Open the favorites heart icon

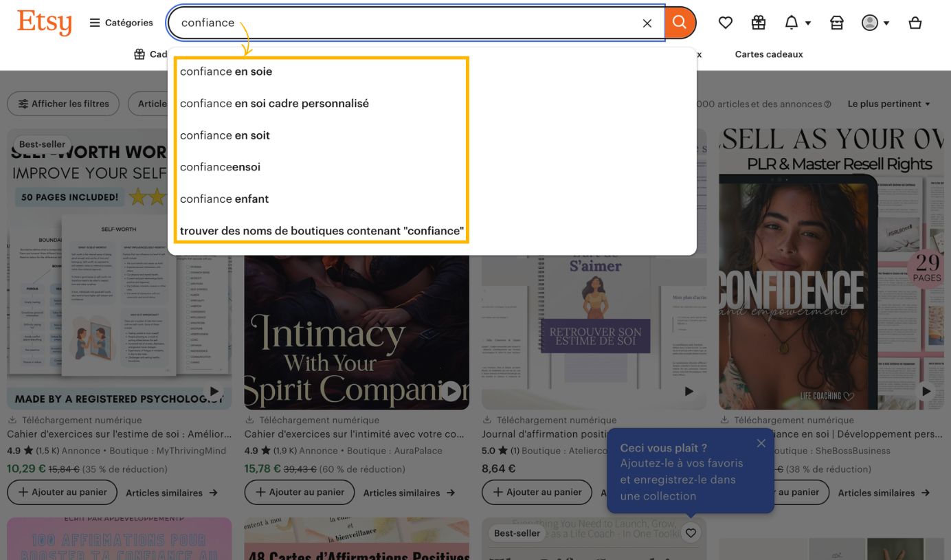(725, 22)
